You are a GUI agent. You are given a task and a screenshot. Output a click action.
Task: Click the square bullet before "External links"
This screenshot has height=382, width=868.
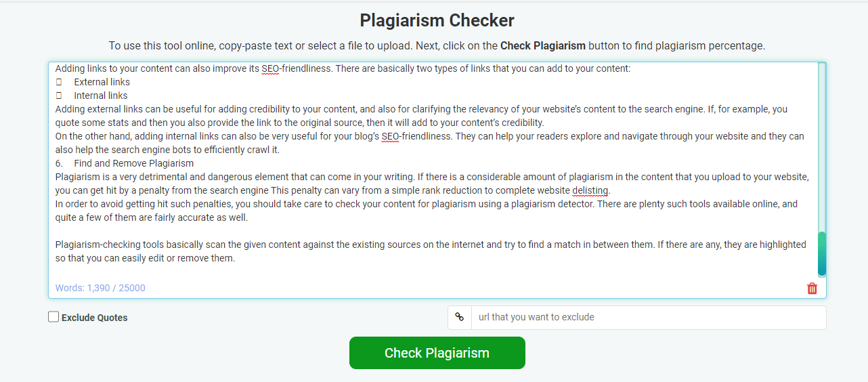59,82
